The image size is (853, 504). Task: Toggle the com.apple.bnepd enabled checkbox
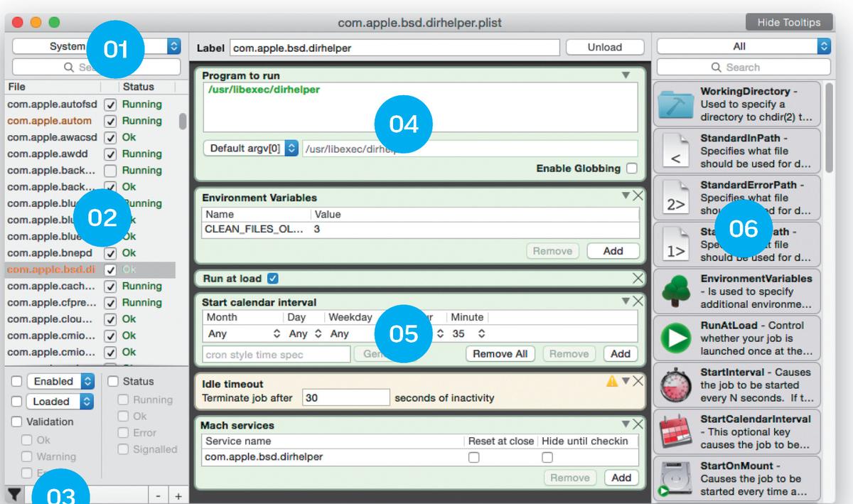[110, 253]
